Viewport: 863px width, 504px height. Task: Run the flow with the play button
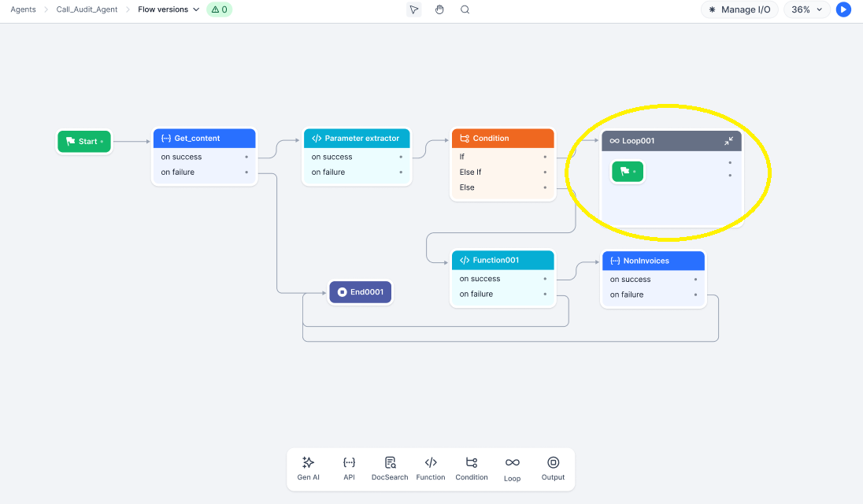click(x=843, y=9)
